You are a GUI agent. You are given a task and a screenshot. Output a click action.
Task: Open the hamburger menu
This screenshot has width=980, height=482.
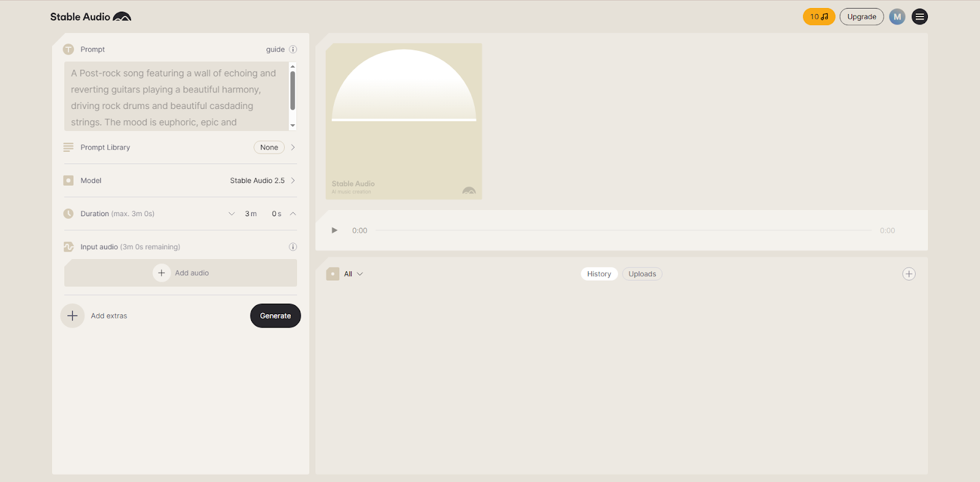click(919, 17)
